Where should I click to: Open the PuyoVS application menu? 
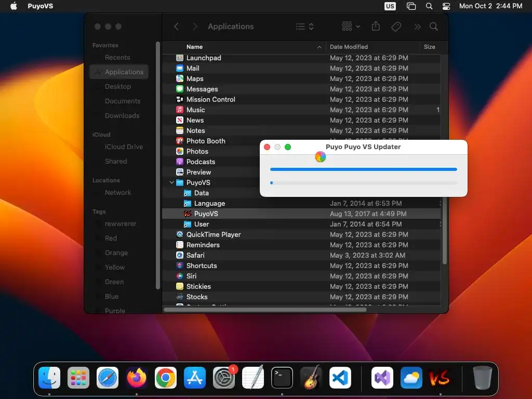(41, 6)
